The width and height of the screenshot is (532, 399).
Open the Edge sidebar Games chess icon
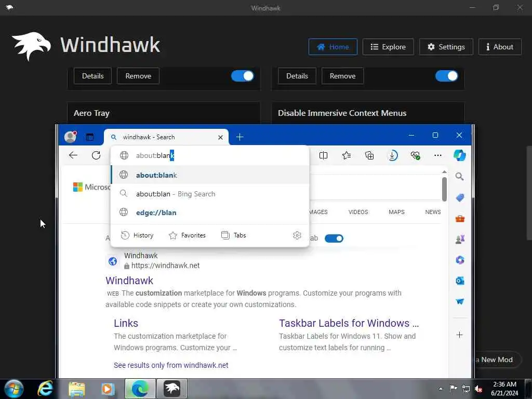point(460,239)
